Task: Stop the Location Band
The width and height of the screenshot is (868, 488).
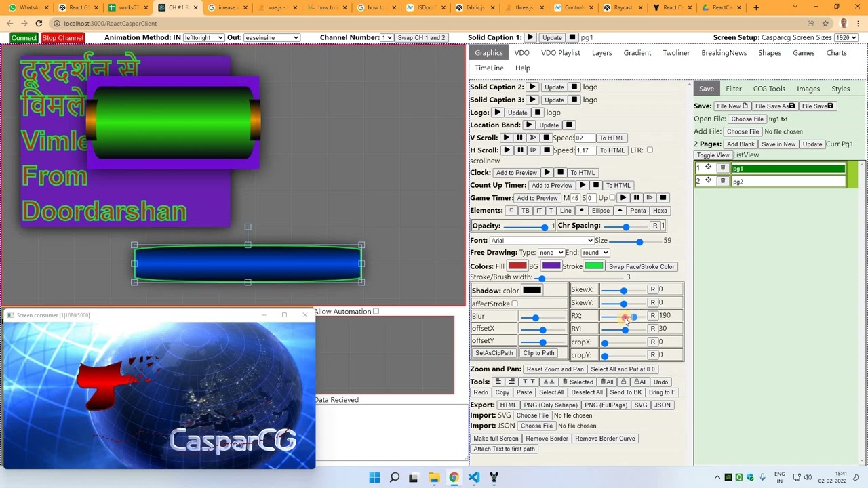Action: [570, 125]
